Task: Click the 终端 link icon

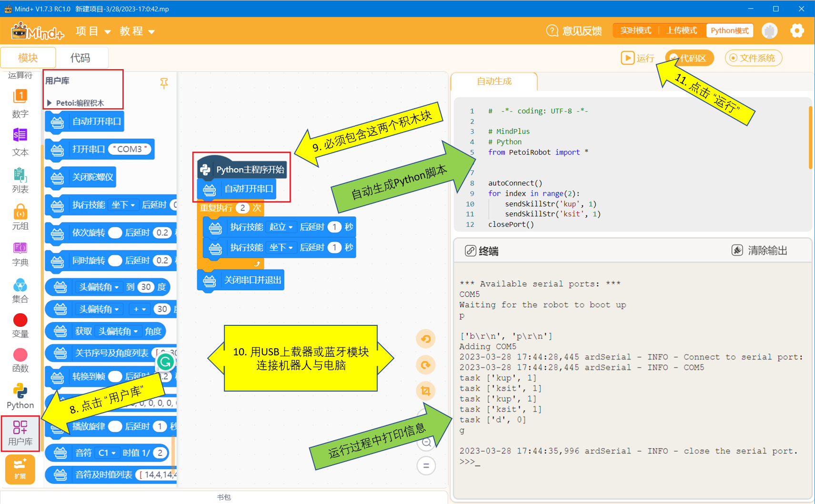Action: click(470, 251)
